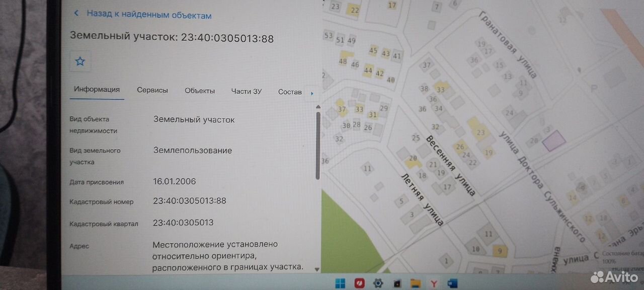Click the info panel vertical scrollbar thumb
The image size is (644, 290).
[x=317, y=146]
